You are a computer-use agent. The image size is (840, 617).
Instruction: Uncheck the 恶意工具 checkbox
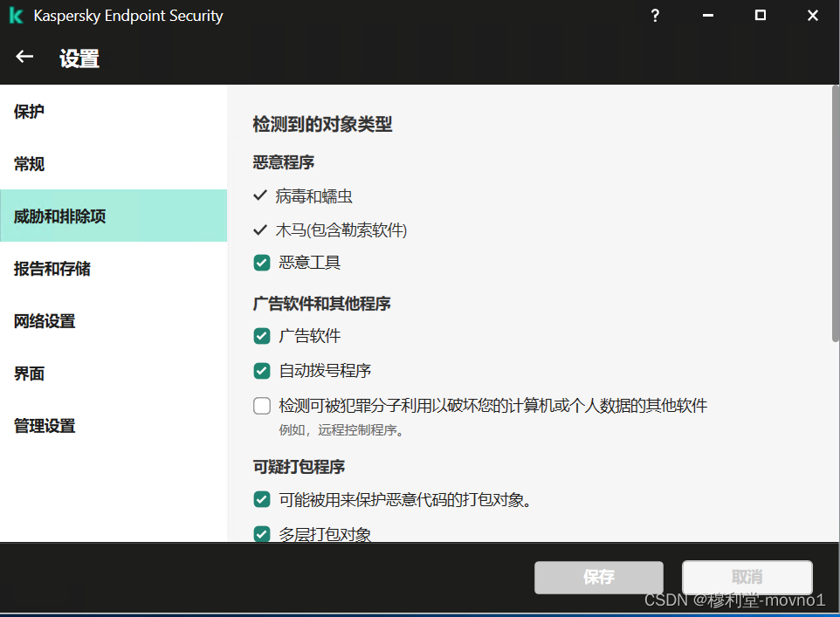[261, 263]
